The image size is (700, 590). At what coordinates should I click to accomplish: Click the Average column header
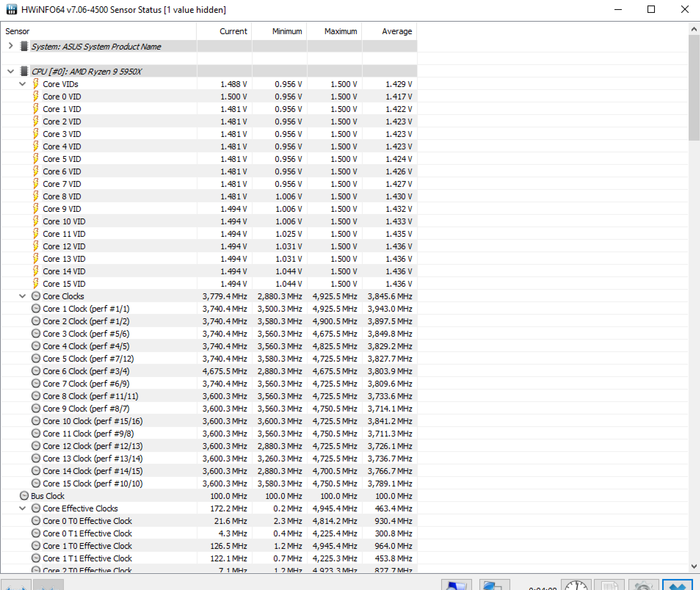click(x=389, y=31)
